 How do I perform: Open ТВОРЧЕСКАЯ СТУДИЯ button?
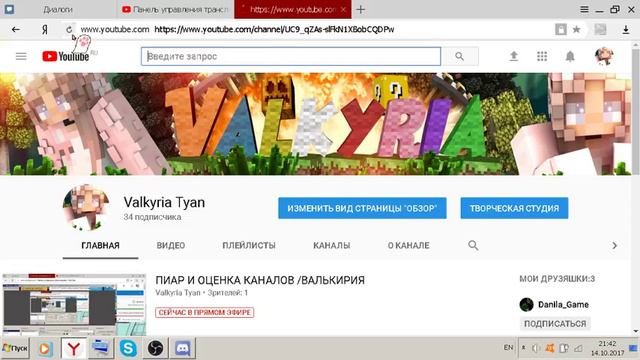pos(514,208)
